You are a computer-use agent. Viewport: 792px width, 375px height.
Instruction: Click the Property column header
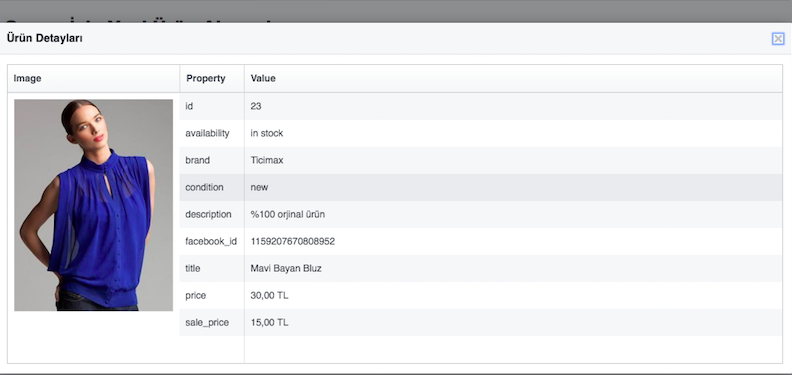click(x=206, y=78)
